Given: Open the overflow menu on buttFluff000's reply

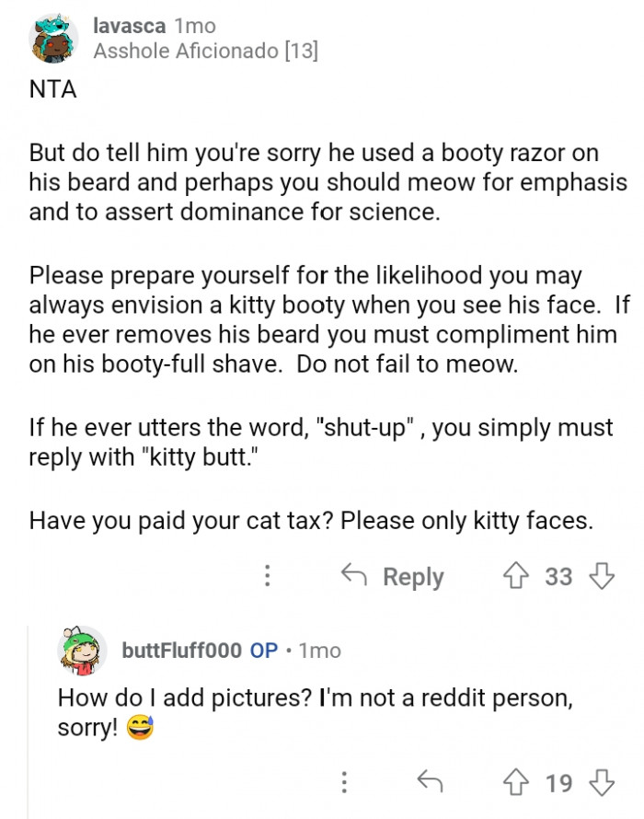Looking at the screenshot, I should pyautogui.click(x=343, y=783).
